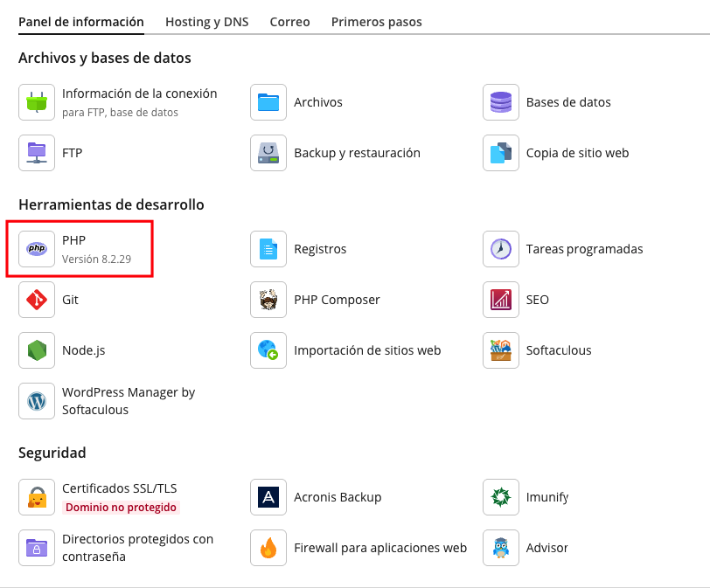Open the Node.js hexagon icon
The width and height of the screenshot is (710, 588).
tap(37, 350)
